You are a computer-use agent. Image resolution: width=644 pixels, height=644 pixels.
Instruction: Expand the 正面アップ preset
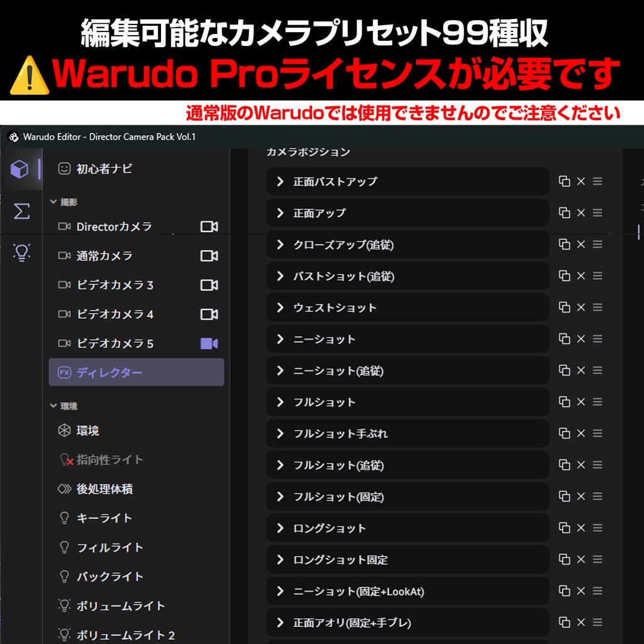(280, 213)
